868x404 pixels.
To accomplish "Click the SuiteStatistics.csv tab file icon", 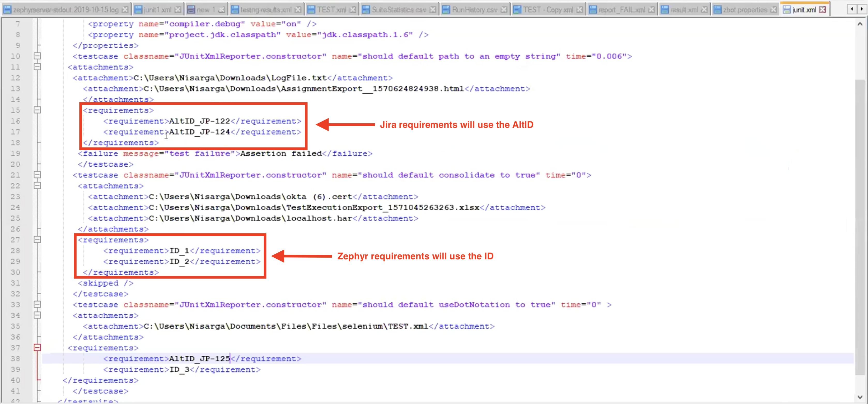I will click(x=366, y=10).
